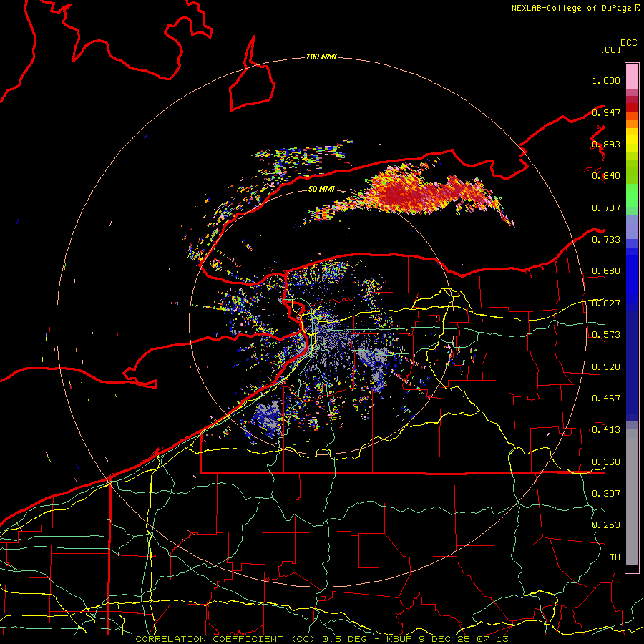Click the 0.893 legend value
The image size is (644, 644).
606,144
